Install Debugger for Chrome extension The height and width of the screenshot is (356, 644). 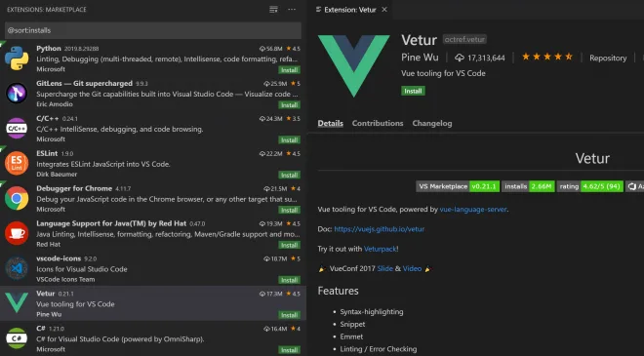coord(290,210)
